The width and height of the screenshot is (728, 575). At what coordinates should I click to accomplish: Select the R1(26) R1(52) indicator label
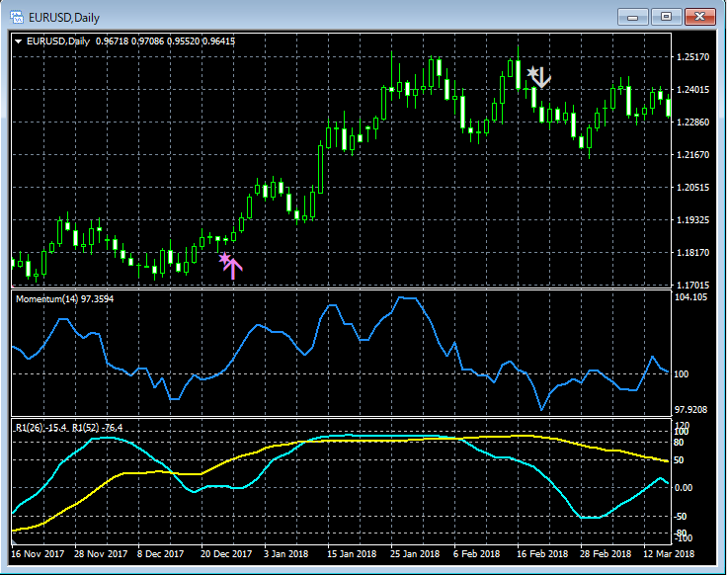(x=69, y=427)
